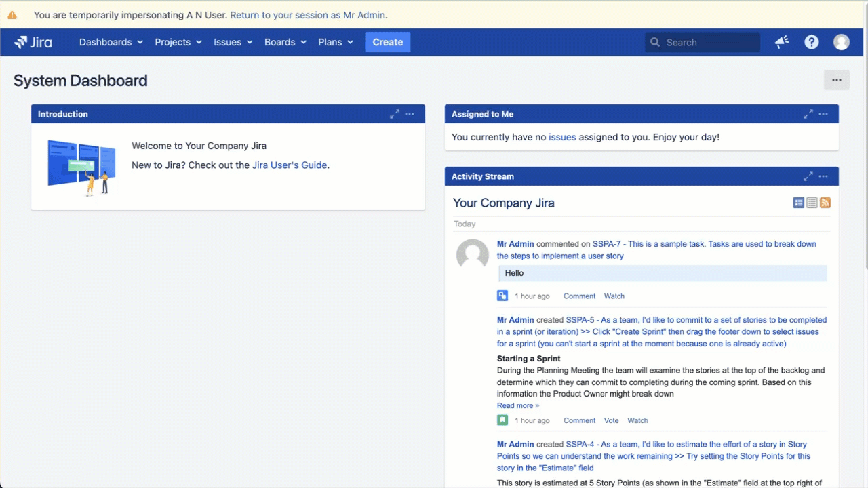
Task: Click Watch under the SSPA-7 activity
Action: (614, 296)
